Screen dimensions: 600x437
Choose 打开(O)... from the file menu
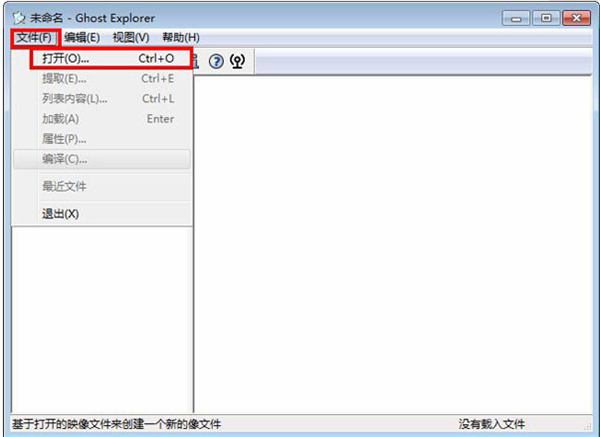click(110, 59)
